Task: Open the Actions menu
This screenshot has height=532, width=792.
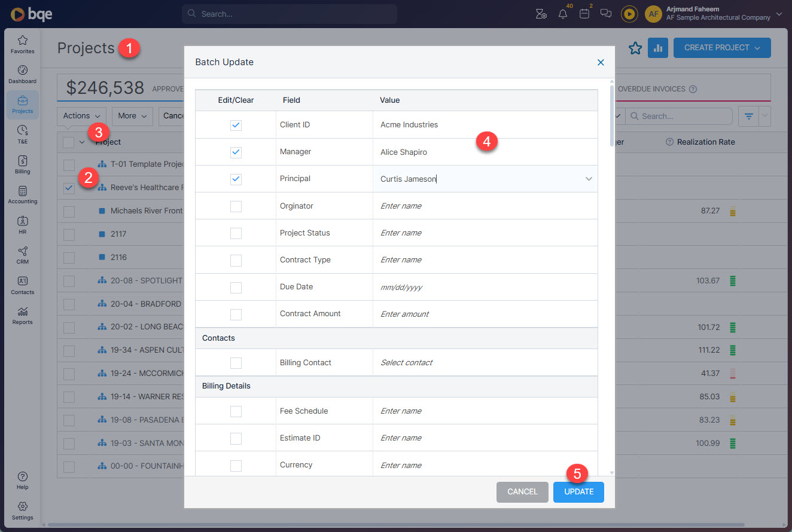Action: 81,116
